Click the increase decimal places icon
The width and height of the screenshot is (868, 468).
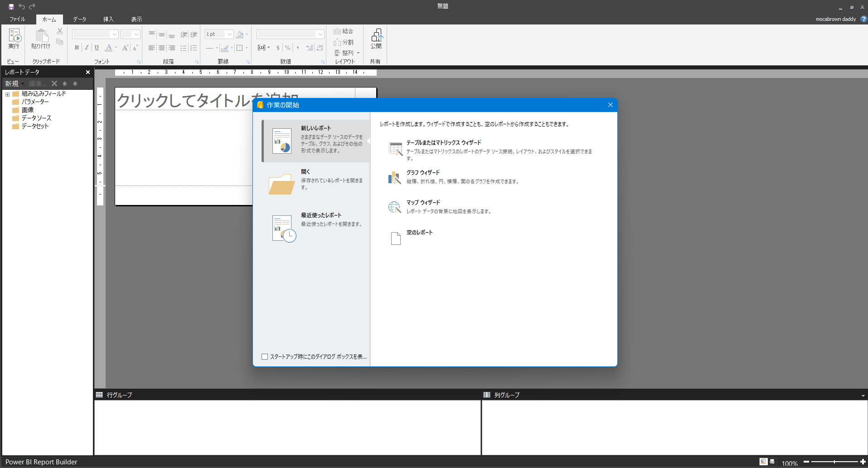[310, 48]
